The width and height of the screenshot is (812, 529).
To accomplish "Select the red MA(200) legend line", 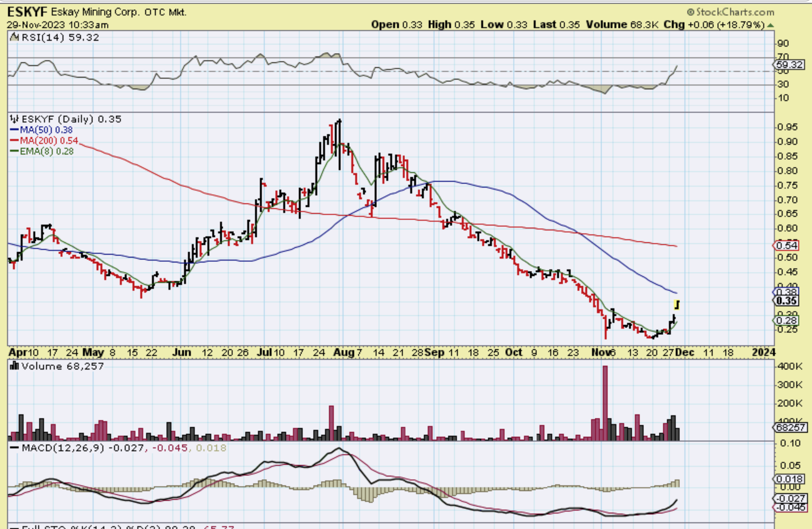I will point(15,141).
